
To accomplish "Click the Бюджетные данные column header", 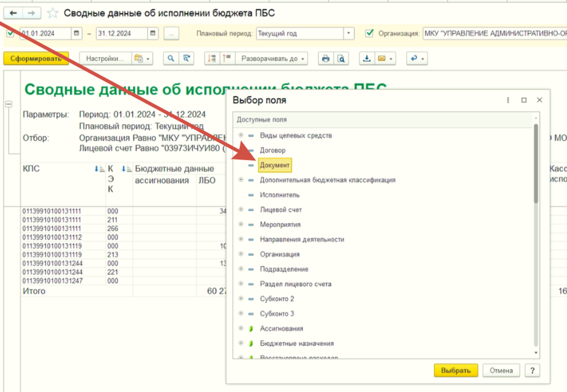I will pos(174,169).
